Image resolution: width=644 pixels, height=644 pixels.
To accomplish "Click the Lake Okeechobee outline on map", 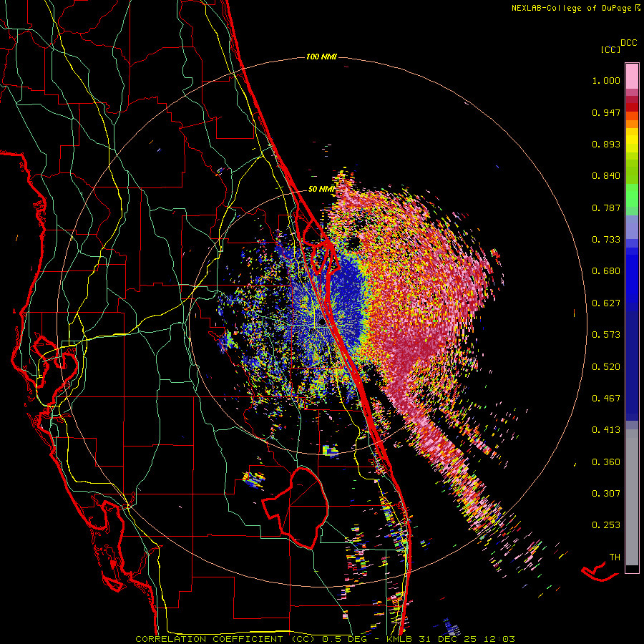I will click(x=295, y=507).
